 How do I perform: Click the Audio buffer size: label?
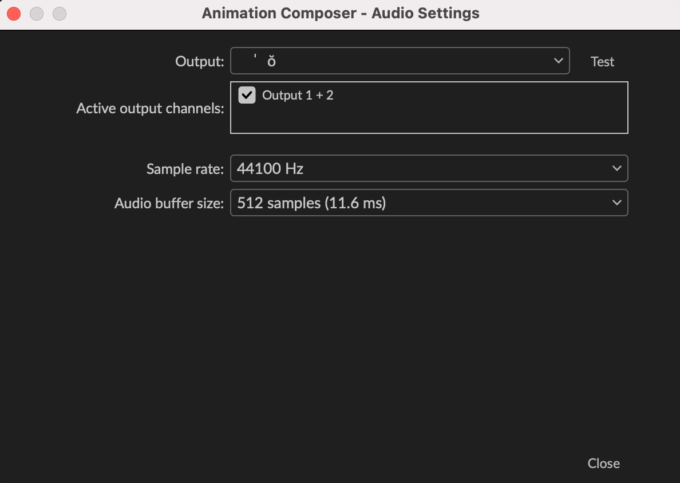(x=169, y=203)
